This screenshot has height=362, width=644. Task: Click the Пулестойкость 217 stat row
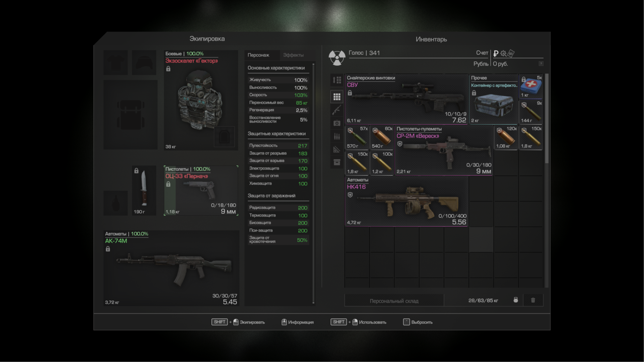click(x=278, y=146)
